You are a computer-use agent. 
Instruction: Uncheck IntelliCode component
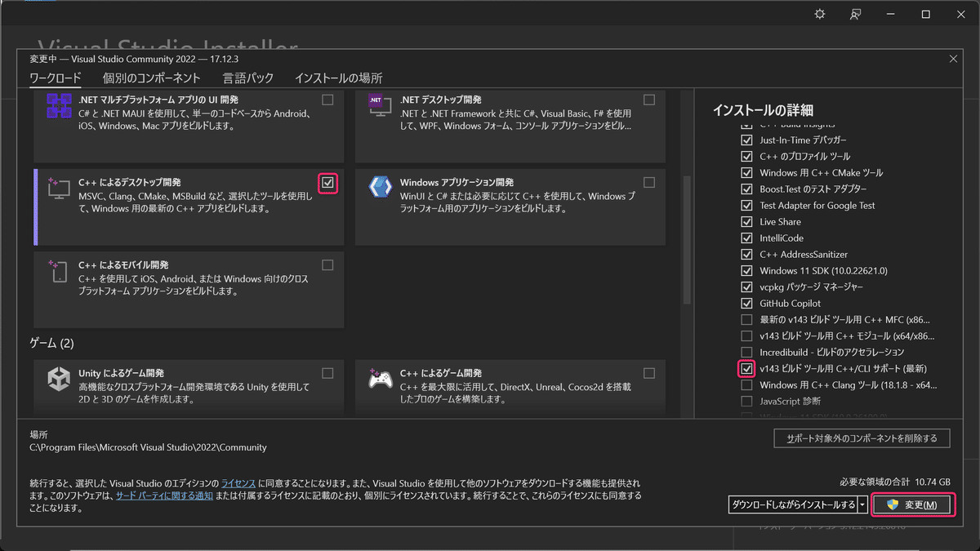[746, 238]
